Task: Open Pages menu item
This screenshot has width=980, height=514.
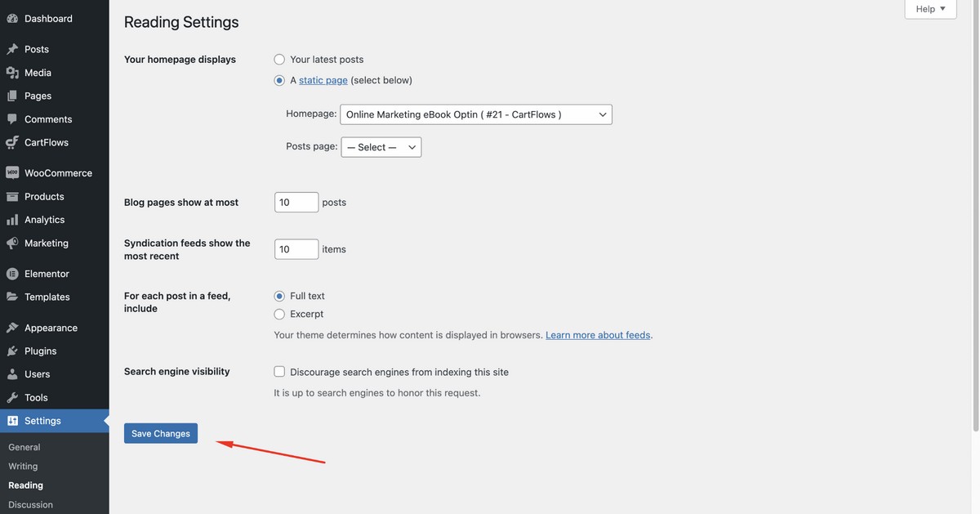Action: coord(55,96)
